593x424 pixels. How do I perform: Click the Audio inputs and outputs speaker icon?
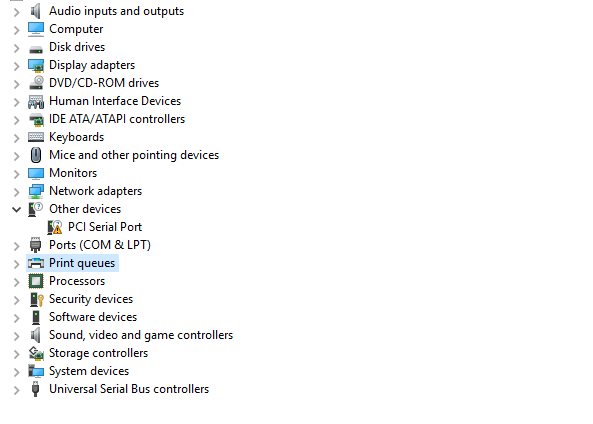point(36,11)
